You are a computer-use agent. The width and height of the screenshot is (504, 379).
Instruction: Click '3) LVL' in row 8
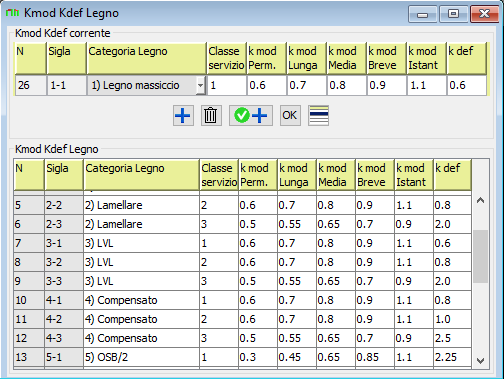[99, 262]
